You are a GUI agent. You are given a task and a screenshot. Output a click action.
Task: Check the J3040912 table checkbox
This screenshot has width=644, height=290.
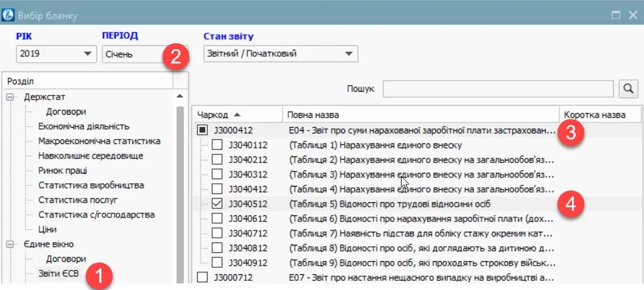217,263
